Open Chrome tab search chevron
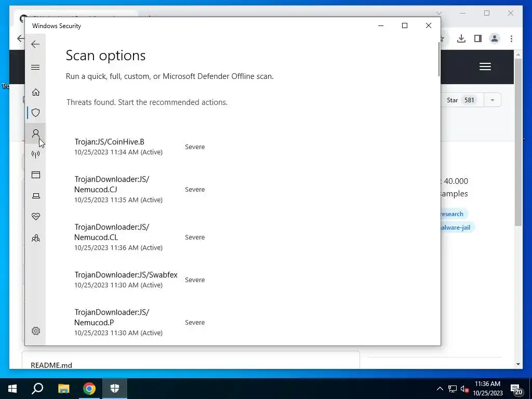Image resolution: width=532 pixels, height=399 pixels. [x=439, y=13]
